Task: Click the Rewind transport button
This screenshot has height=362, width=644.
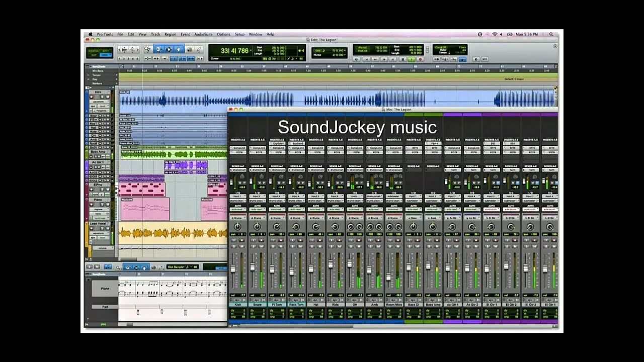Action: click(x=375, y=59)
